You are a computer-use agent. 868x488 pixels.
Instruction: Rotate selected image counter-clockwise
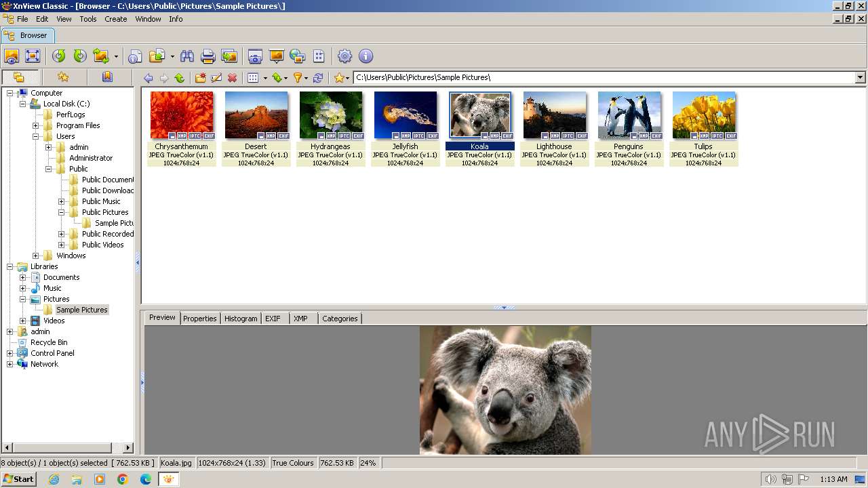59,56
